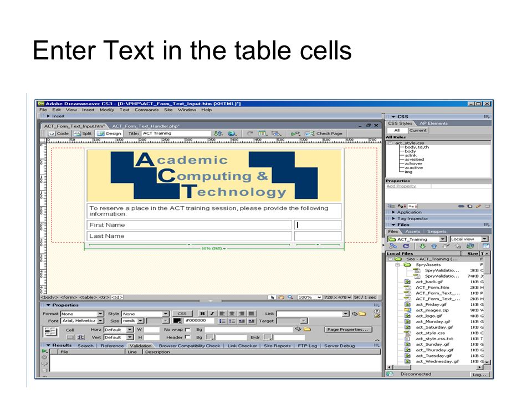Screen dimensions: 532x399
Task: Align text center in Properties
Action: tap(232, 314)
